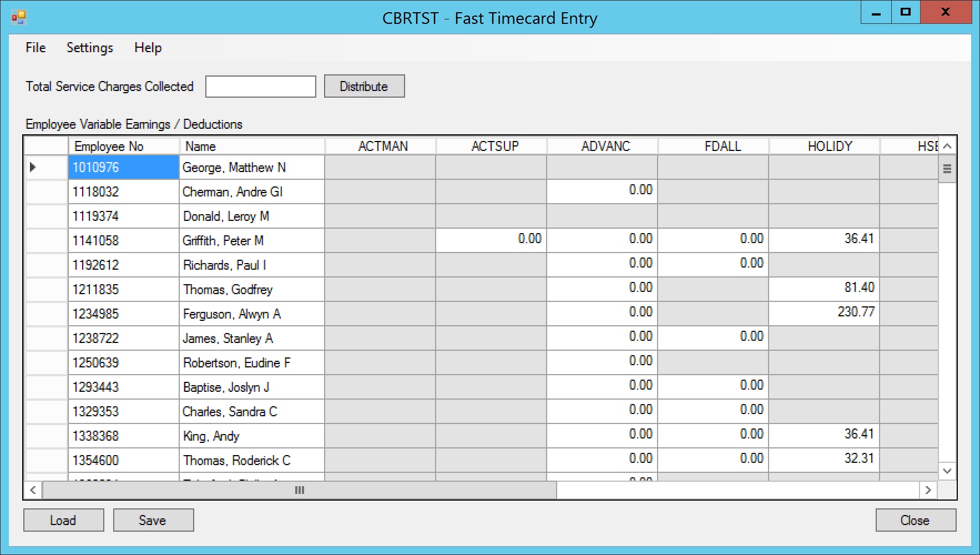Click the horizontal scrollbar thumb
Image resolution: width=980 pixels, height=555 pixels.
pos(300,490)
